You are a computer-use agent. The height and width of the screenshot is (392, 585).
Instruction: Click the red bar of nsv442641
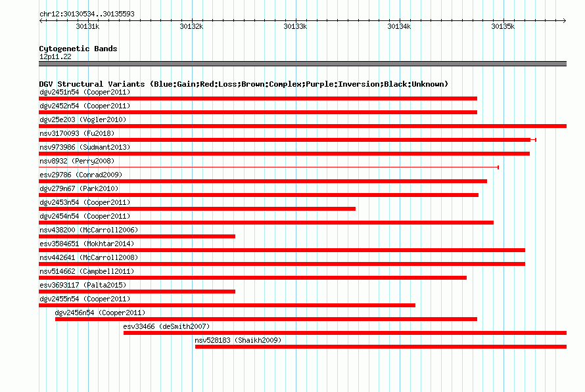click(282, 264)
